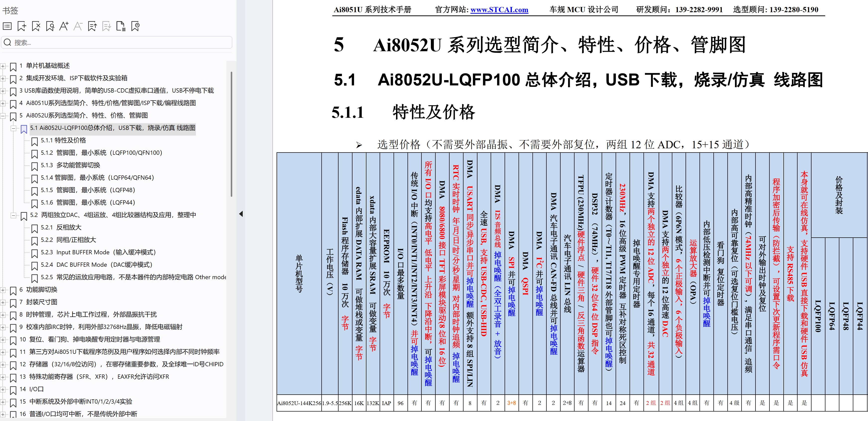Click the 书签 panel title
Viewport: 868px width, 421px height.
(x=10, y=10)
